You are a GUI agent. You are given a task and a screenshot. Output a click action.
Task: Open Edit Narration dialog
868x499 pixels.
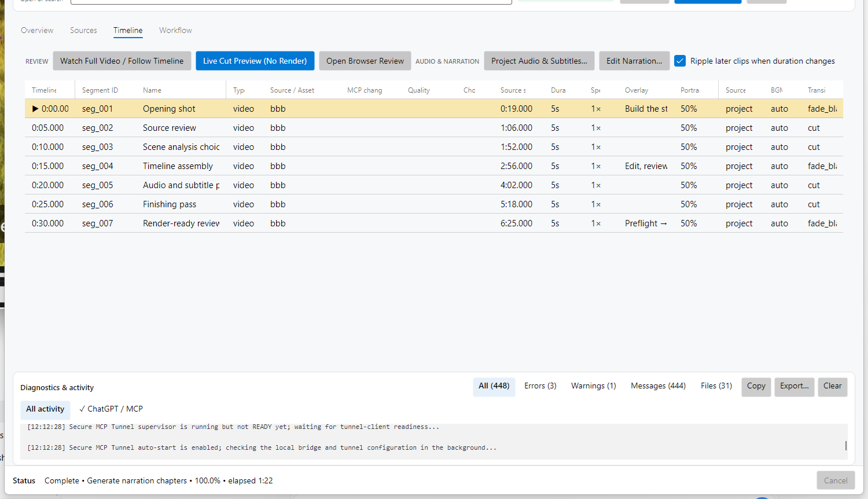[634, 61]
